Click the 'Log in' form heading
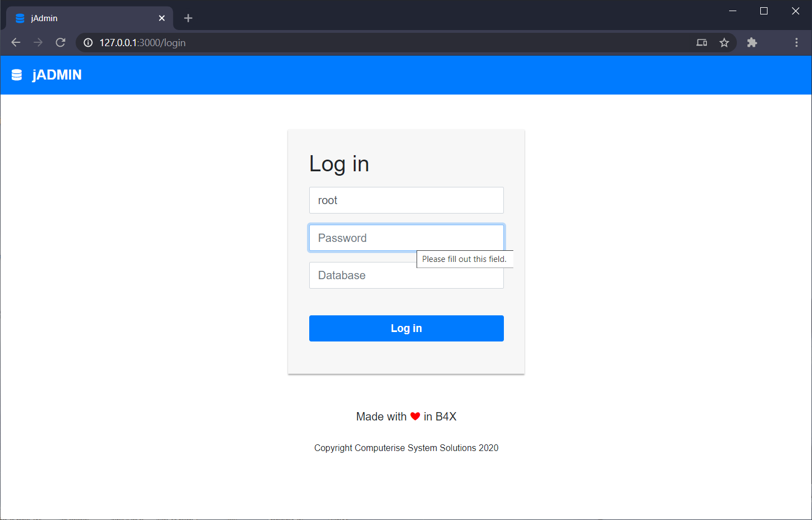The image size is (812, 520). [339, 164]
